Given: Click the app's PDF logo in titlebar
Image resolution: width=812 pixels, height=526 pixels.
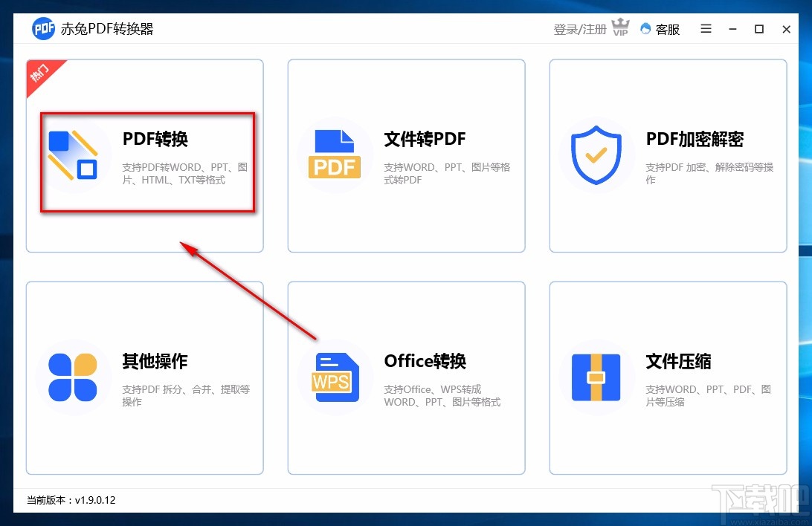Looking at the screenshot, I should [42, 28].
